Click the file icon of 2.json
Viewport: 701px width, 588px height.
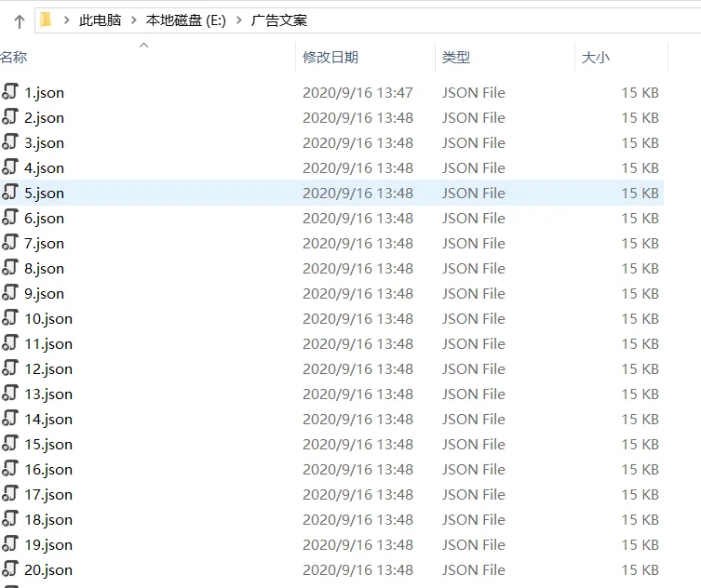[10, 116]
